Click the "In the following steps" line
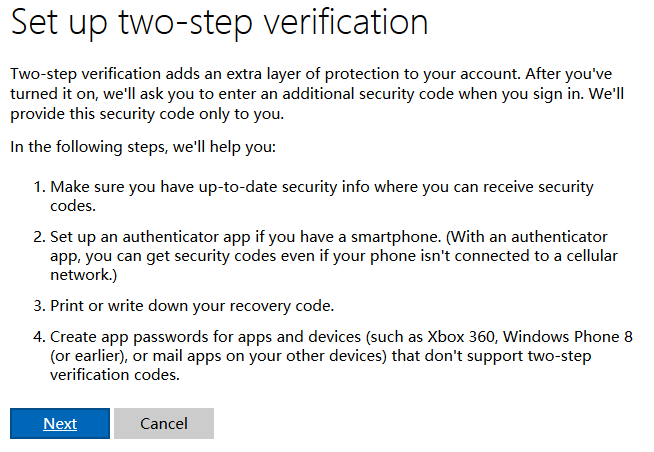Image resolution: width=654 pixels, height=452 pixels. 142,147
